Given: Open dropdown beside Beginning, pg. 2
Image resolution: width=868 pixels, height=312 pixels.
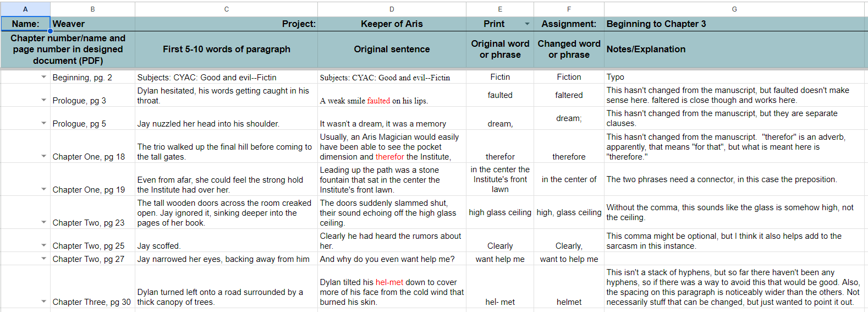Looking at the screenshot, I should click(44, 78).
